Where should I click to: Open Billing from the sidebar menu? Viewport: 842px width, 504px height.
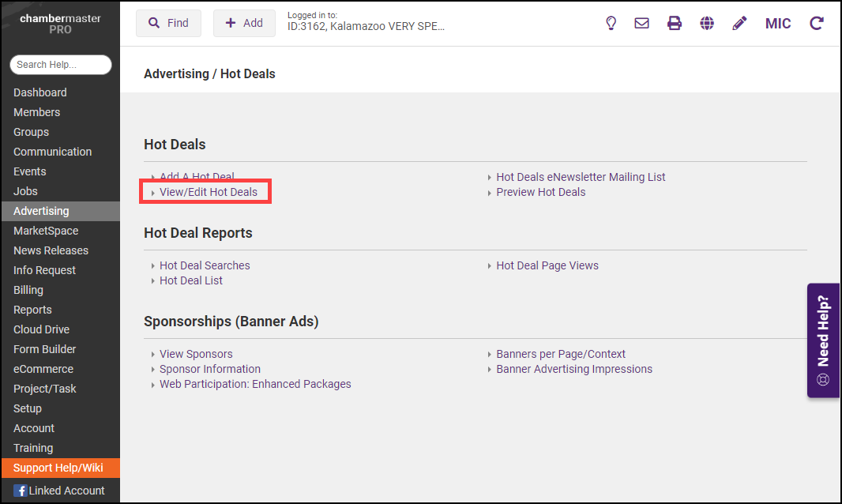[28, 290]
